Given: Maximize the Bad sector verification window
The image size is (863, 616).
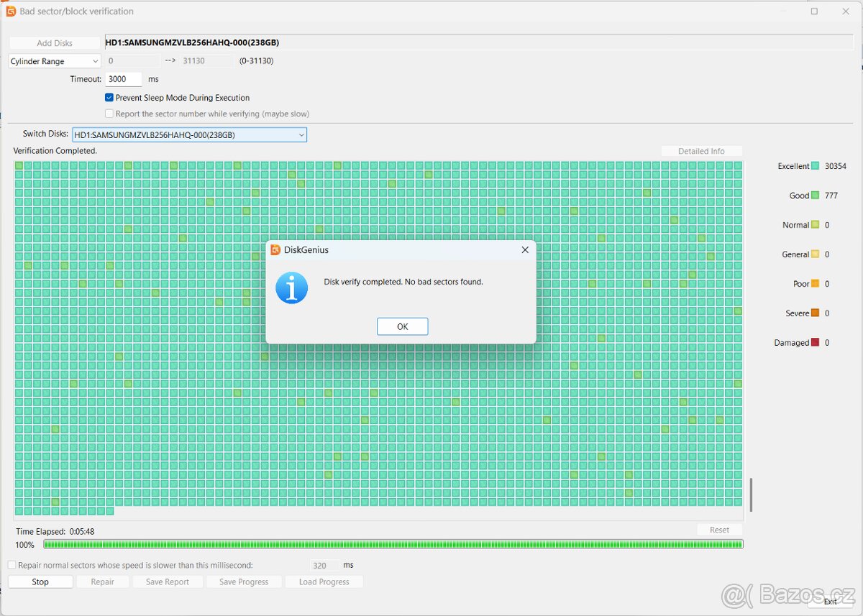Looking at the screenshot, I should [x=814, y=11].
